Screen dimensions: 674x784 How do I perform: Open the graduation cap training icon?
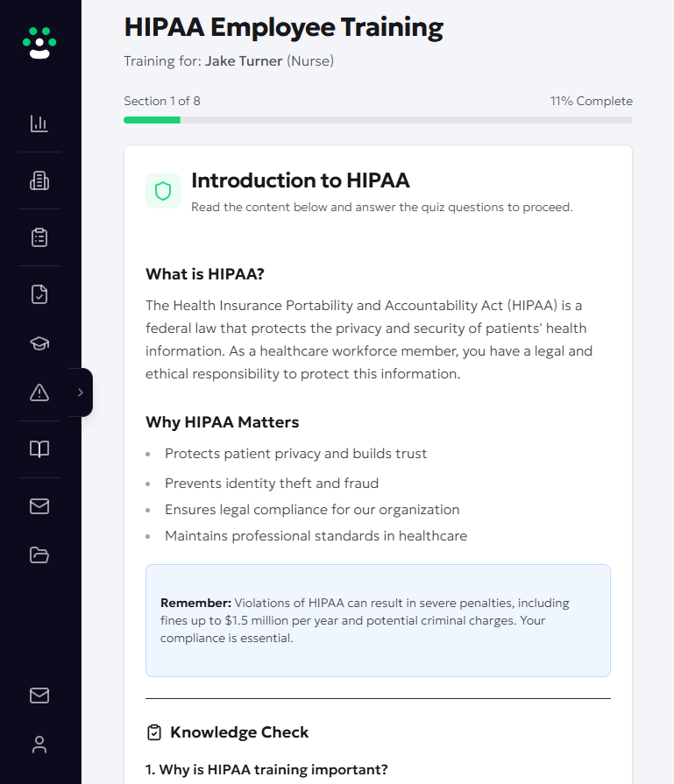coord(39,343)
